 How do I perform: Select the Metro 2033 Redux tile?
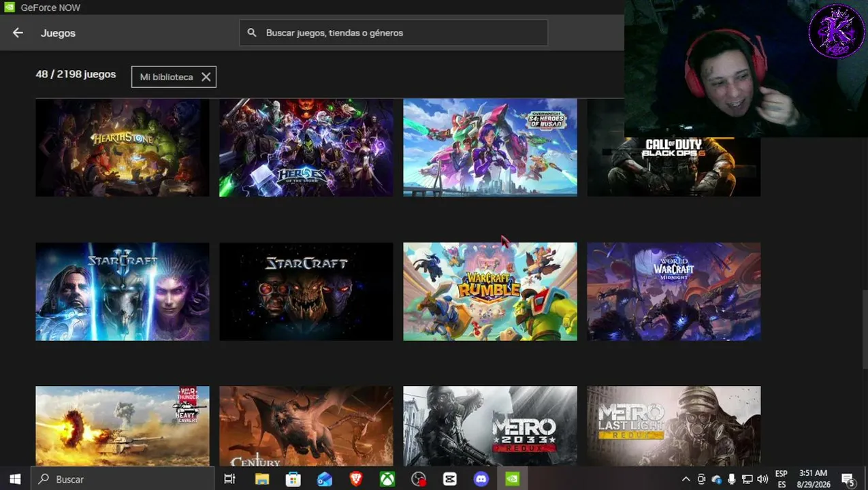coord(490,426)
